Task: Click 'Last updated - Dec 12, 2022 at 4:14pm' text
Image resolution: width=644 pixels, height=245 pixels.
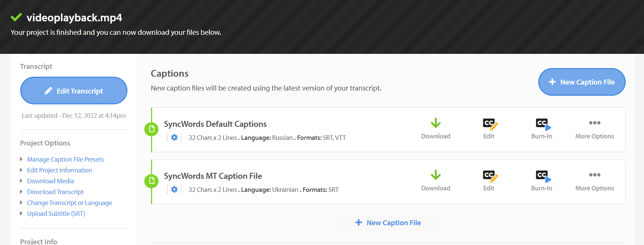Action: point(74,116)
